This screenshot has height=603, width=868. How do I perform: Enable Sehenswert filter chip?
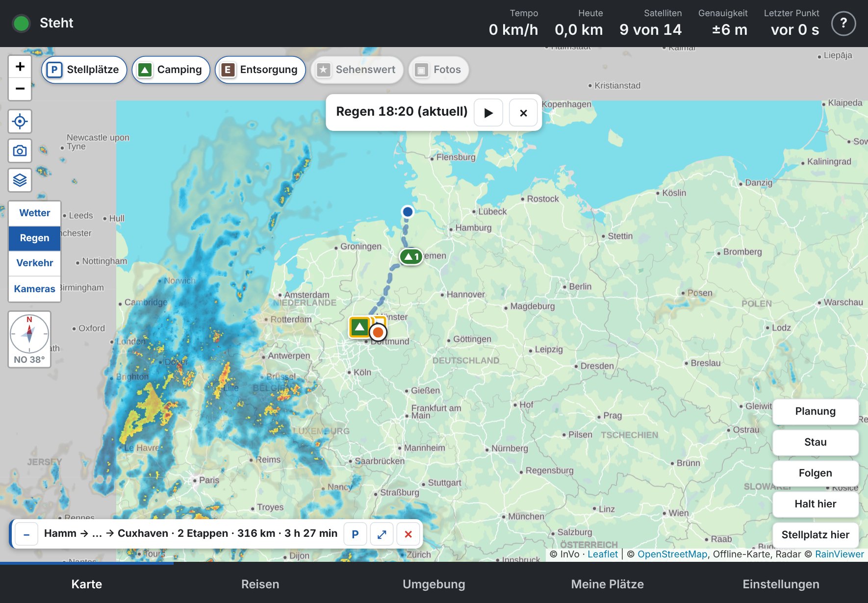[x=357, y=70]
